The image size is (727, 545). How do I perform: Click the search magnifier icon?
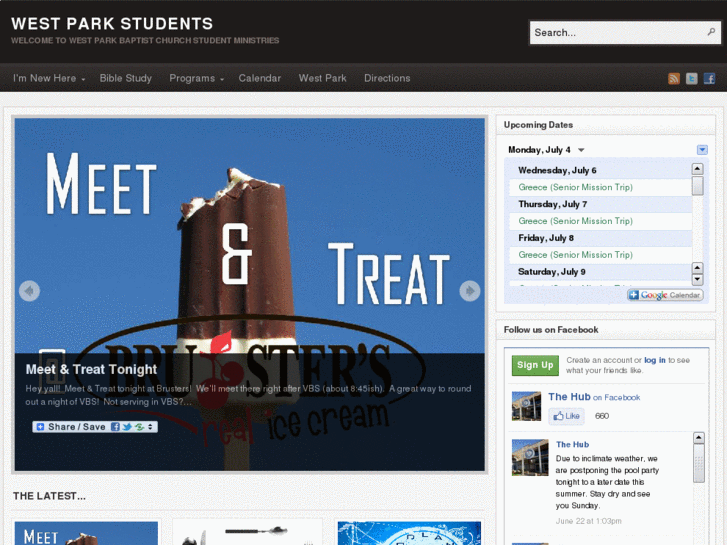click(711, 32)
